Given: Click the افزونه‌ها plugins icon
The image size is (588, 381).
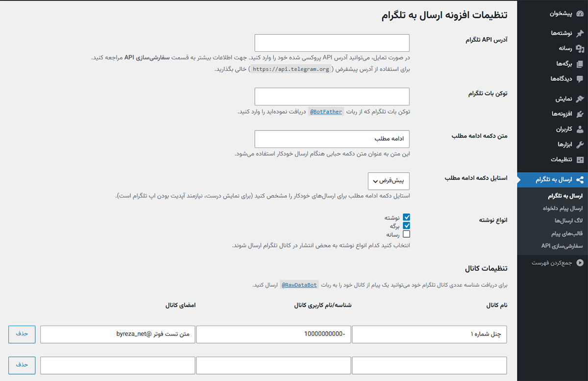Looking at the screenshot, I should pos(580,114).
